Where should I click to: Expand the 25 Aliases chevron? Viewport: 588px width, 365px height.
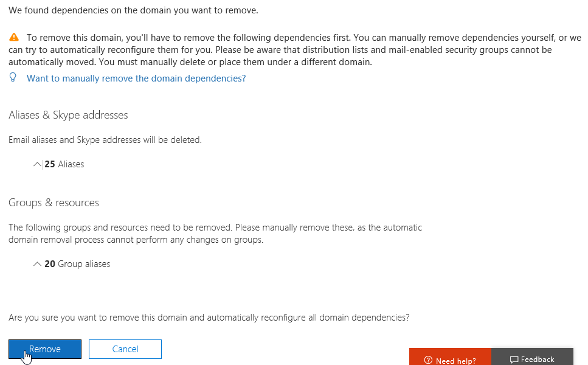click(38, 164)
